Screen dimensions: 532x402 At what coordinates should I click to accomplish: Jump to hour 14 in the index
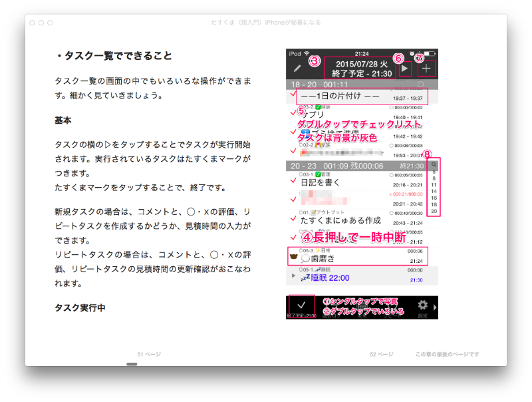434,191
